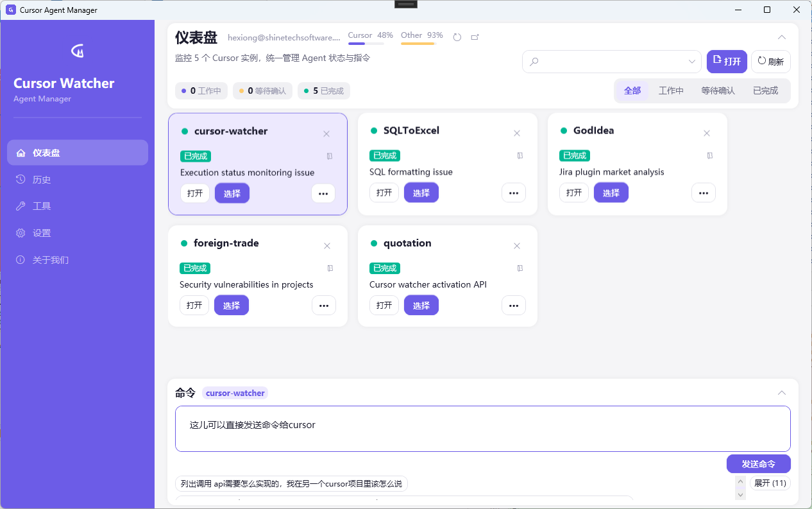Click 选择 on the GodIdea card
This screenshot has height=509, width=812.
(611, 193)
